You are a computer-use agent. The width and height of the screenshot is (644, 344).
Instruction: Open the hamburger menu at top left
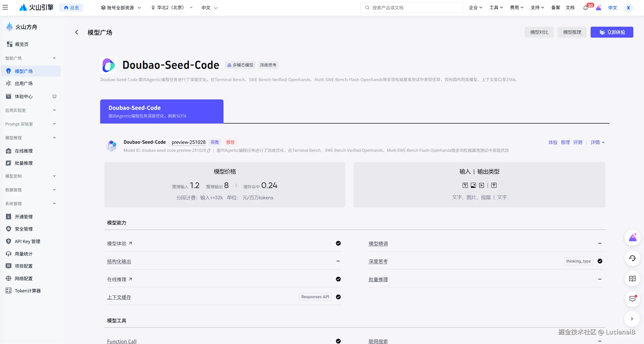click(x=5, y=7)
